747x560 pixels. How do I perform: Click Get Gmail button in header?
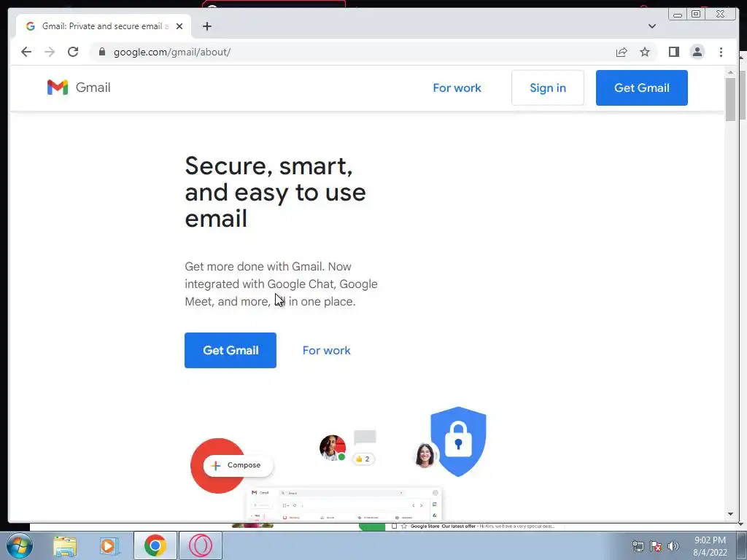click(642, 88)
